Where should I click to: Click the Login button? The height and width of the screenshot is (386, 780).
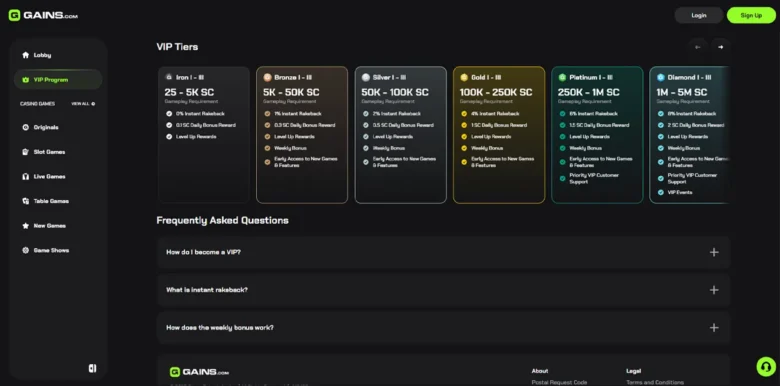698,15
